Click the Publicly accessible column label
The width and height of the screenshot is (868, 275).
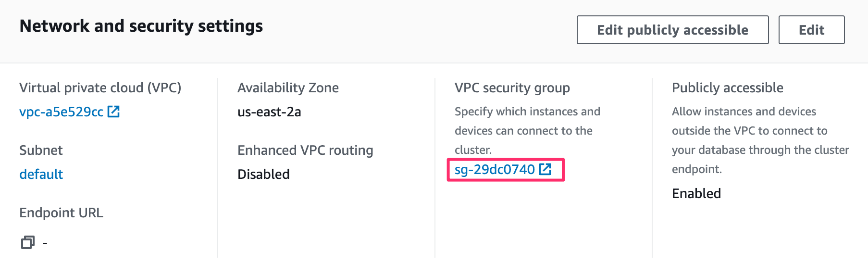pyautogui.click(x=727, y=87)
